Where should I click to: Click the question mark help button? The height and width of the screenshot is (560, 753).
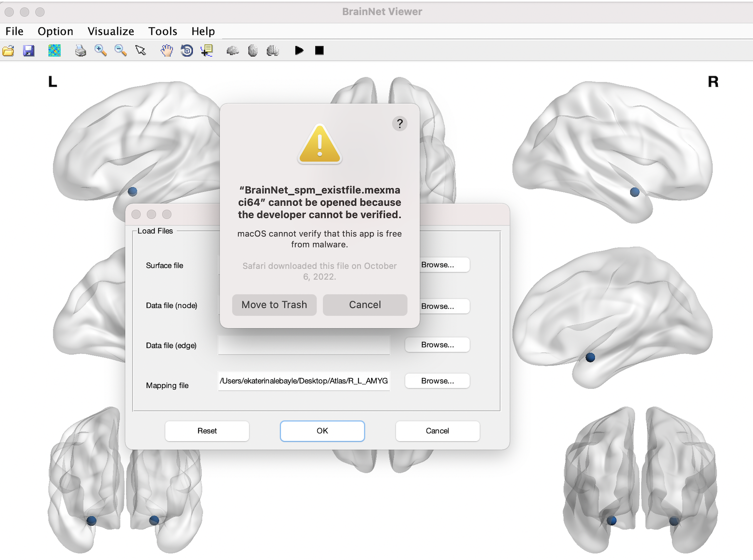[x=400, y=123]
